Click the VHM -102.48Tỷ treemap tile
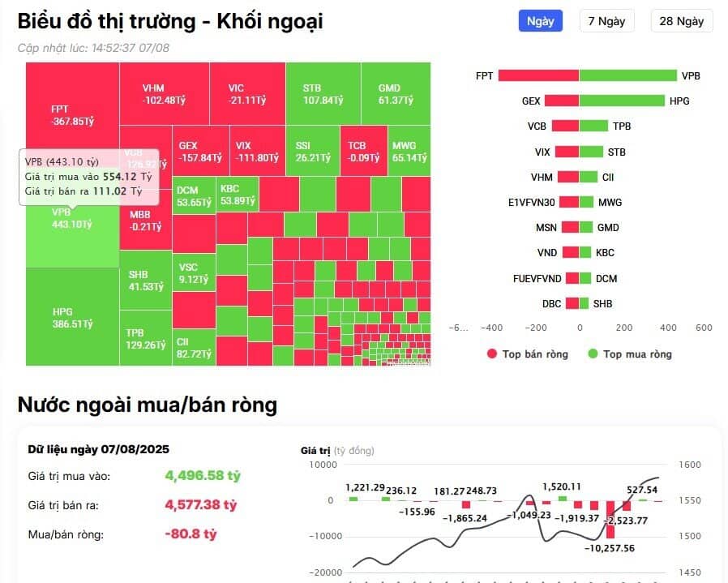This screenshot has width=728, height=583. click(x=164, y=94)
